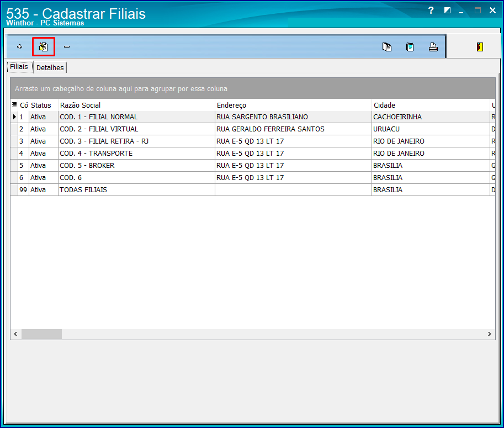Click the notepad icon in toolbar
Image resolution: width=504 pixels, height=428 pixels.
[x=410, y=47]
